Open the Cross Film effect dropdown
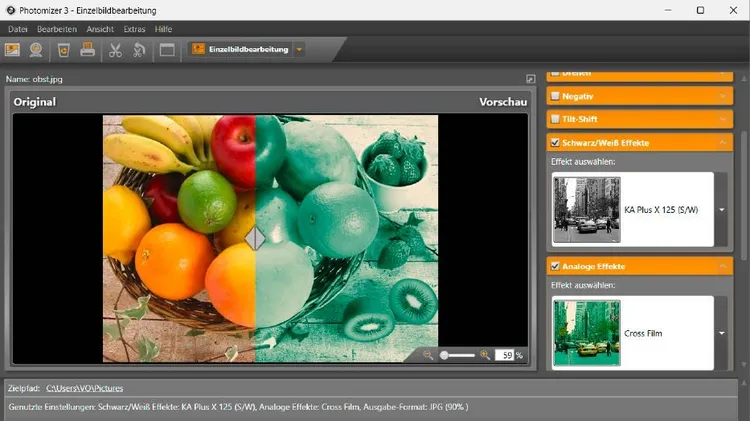The width and height of the screenshot is (750, 421). coord(721,333)
